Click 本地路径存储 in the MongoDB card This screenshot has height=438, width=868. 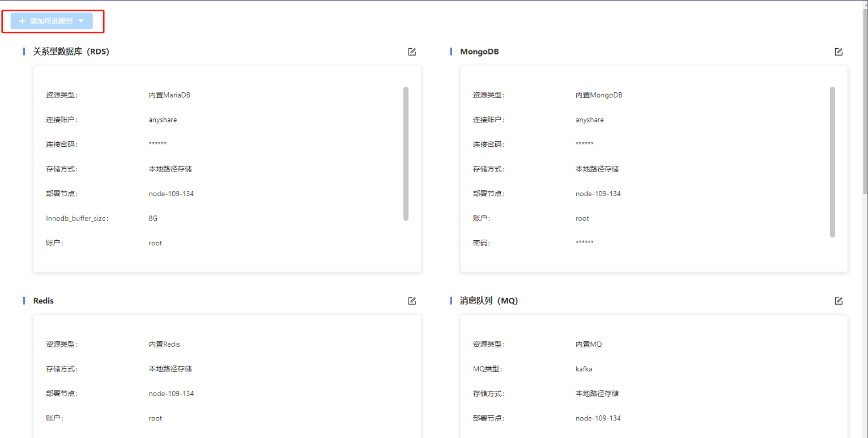click(x=597, y=169)
